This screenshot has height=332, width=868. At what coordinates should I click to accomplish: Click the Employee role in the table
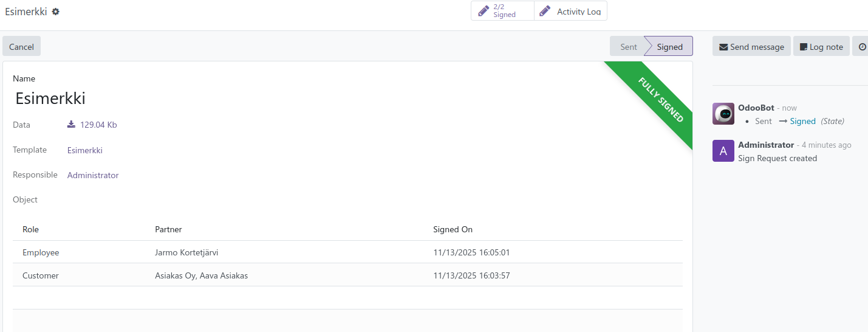click(x=41, y=252)
